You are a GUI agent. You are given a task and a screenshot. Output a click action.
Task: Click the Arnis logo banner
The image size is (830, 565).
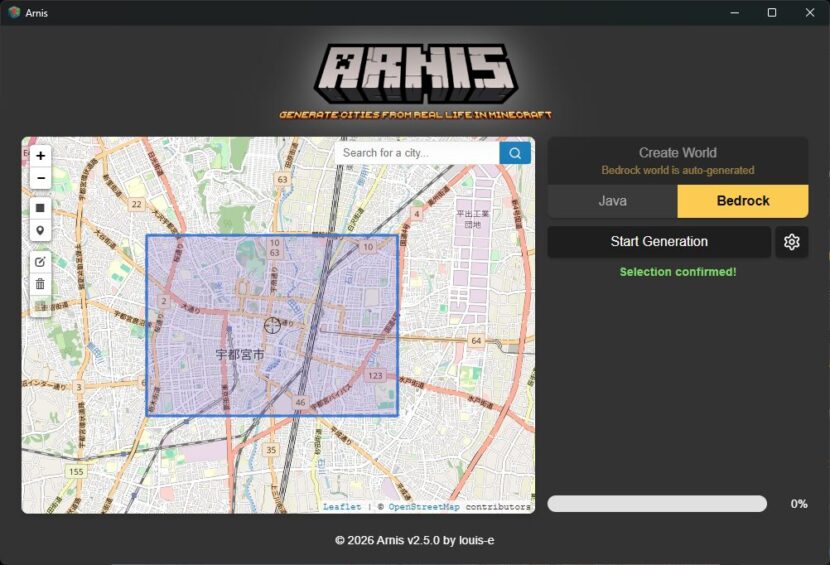tap(415, 80)
